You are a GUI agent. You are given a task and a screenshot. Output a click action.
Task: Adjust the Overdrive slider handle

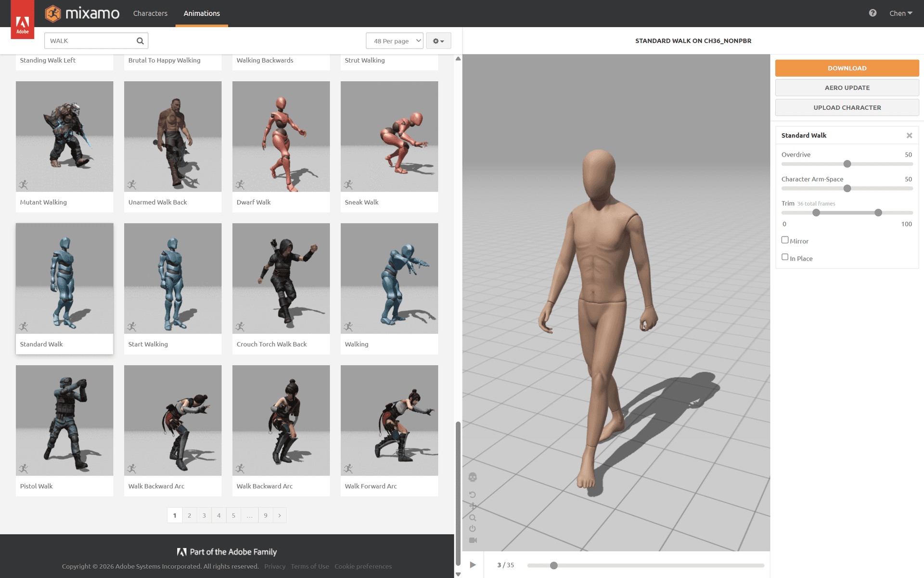pyautogui.click(x=847, y=164)
